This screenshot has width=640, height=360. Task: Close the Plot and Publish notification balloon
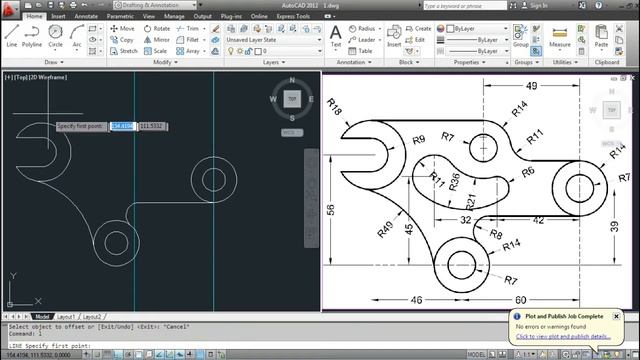point(616,316)
